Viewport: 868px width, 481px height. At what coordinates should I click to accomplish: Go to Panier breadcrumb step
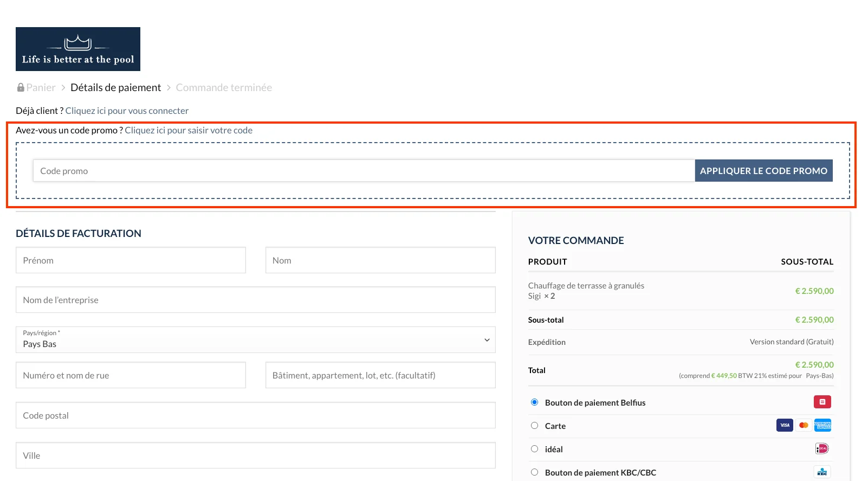[x=41, y=87]
